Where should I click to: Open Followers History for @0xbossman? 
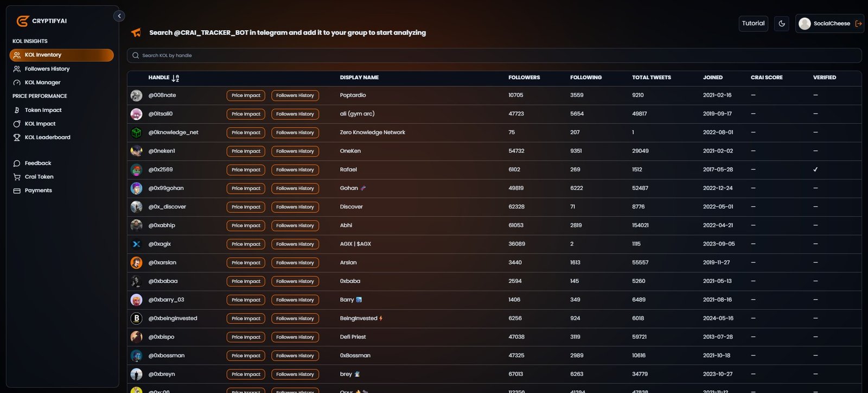point(295,356)
